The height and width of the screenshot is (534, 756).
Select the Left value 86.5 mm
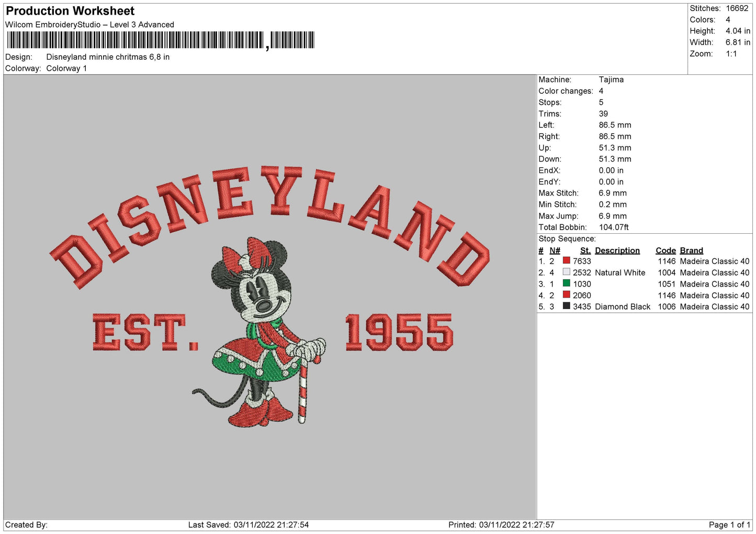click(615, 125)
